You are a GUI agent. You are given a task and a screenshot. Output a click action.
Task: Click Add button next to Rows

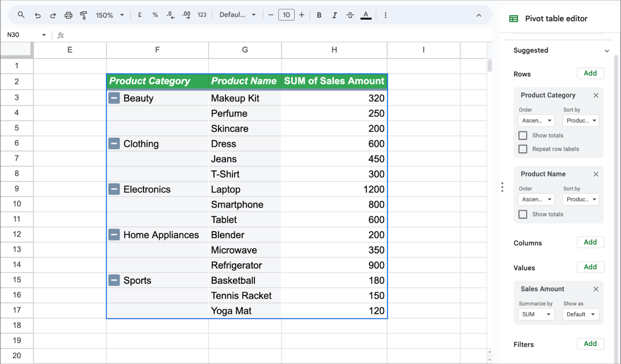(x=590, y=73)
